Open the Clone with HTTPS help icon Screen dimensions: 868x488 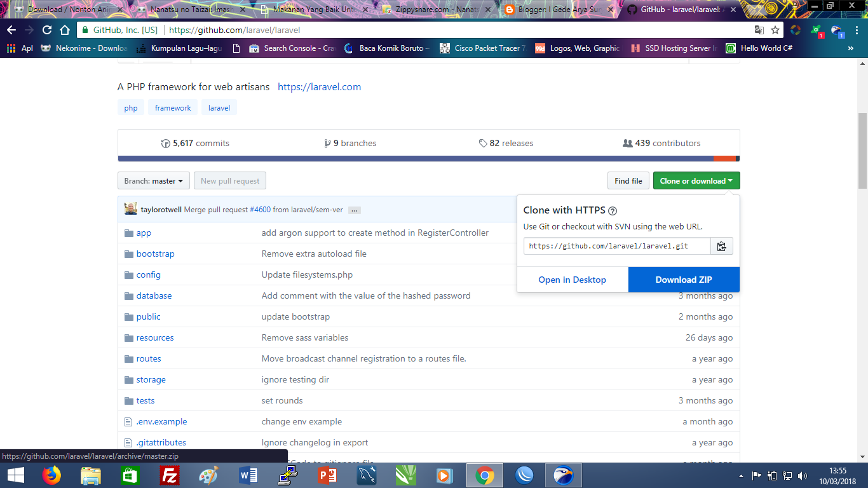tap(613, 211)
